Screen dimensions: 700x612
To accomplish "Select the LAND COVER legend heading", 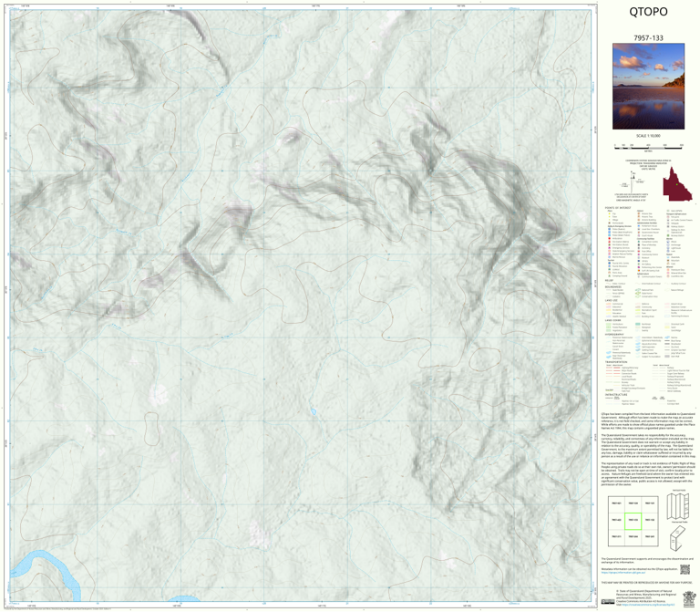I will tap(612, 321).
